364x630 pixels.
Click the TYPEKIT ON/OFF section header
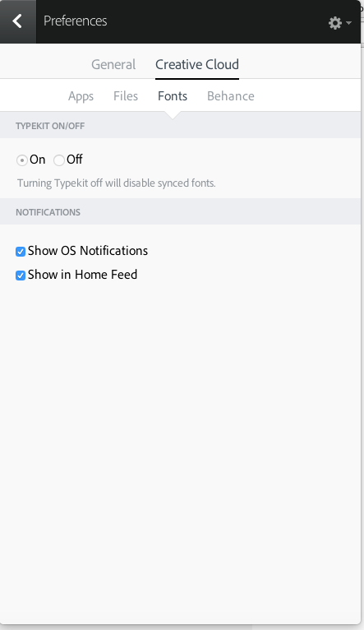[x=50, y=126]
